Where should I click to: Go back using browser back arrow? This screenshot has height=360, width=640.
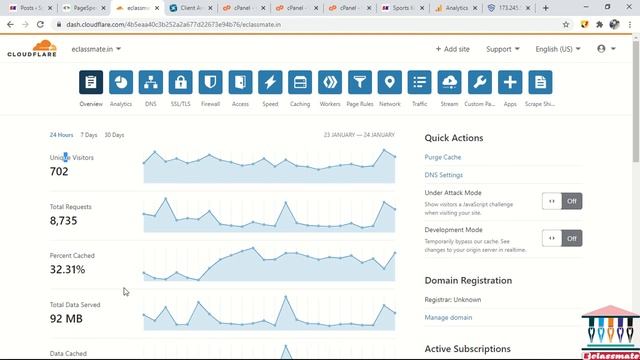click(10, 24)
